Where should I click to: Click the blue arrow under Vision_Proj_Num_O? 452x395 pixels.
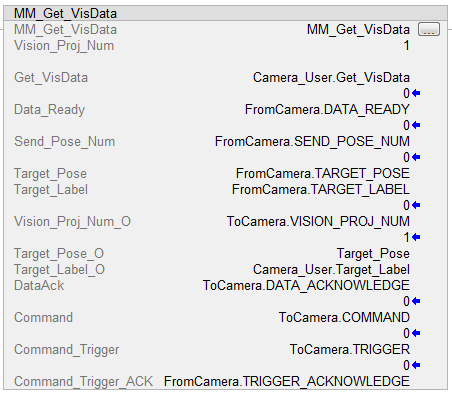click(416, 237)
